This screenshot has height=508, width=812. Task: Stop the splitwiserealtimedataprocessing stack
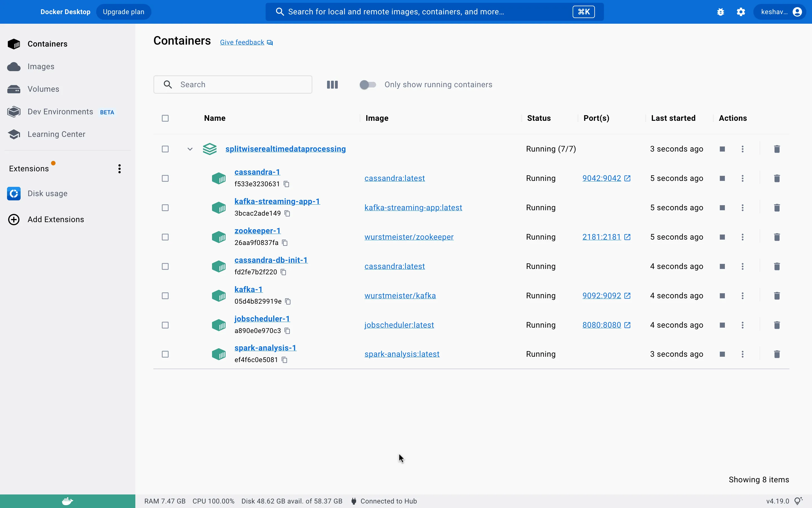(722, 149)
